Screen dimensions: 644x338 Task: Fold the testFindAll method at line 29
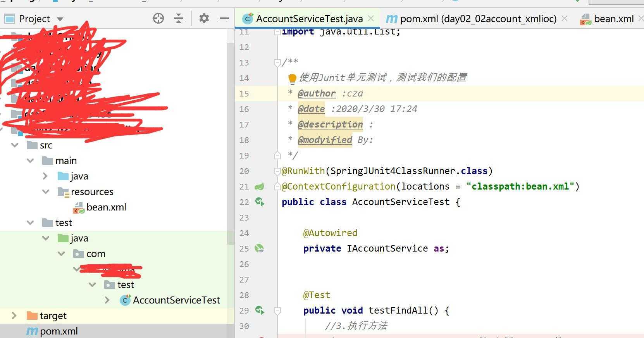(x=277, y=310)
